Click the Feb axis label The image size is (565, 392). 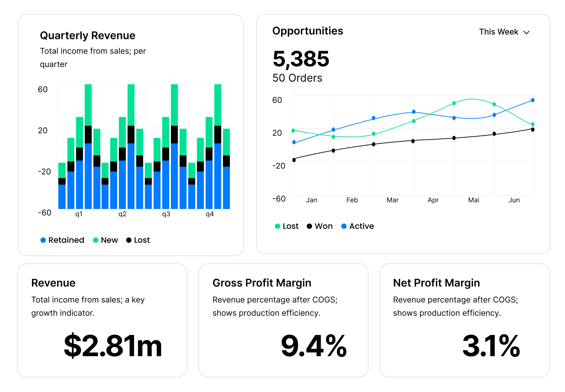(352, 200)
